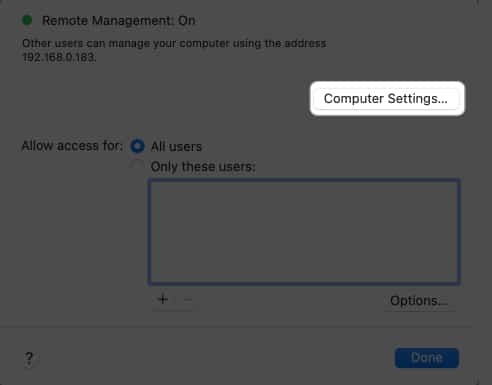Click the Remote Management: On status text
The image size is (492, 385).
(x=118, y=21)
